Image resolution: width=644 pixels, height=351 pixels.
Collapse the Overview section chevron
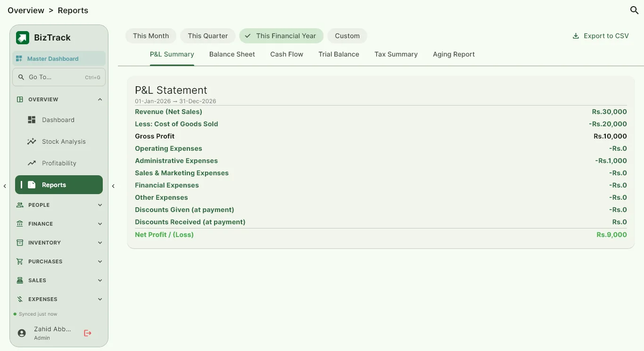tap(100, 99)
